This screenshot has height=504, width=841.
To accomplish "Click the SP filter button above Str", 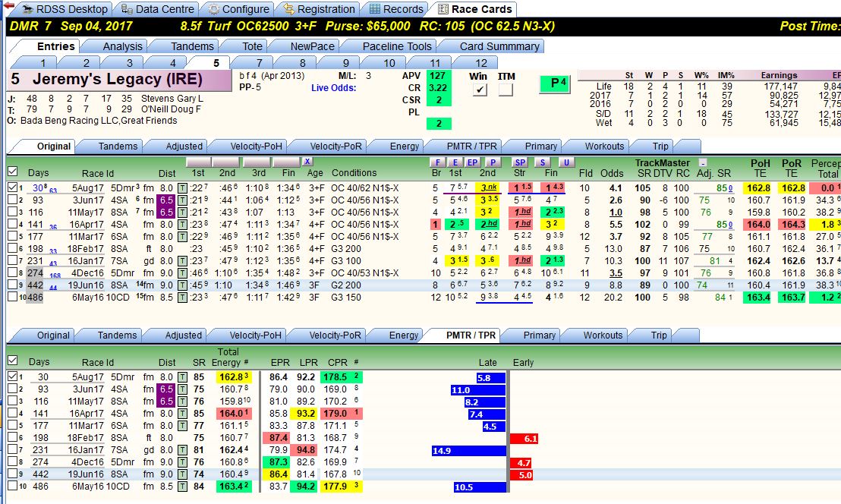I will (x=520, y=162).
